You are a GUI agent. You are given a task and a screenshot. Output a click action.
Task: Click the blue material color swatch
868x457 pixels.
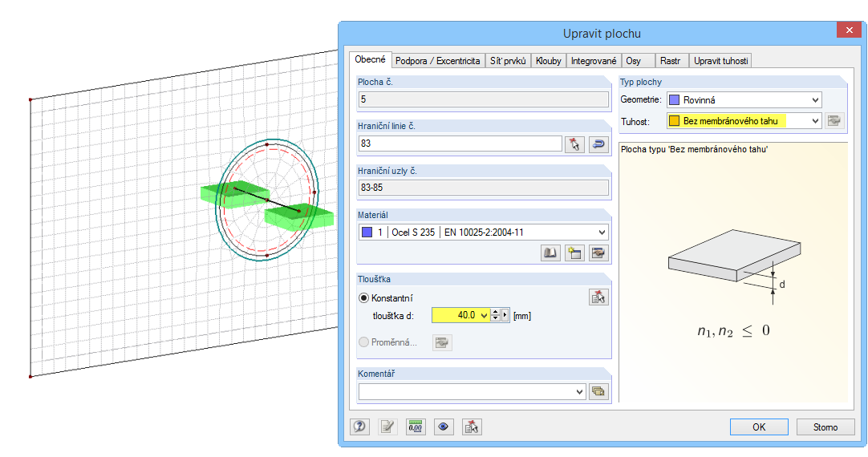[367, 233]
